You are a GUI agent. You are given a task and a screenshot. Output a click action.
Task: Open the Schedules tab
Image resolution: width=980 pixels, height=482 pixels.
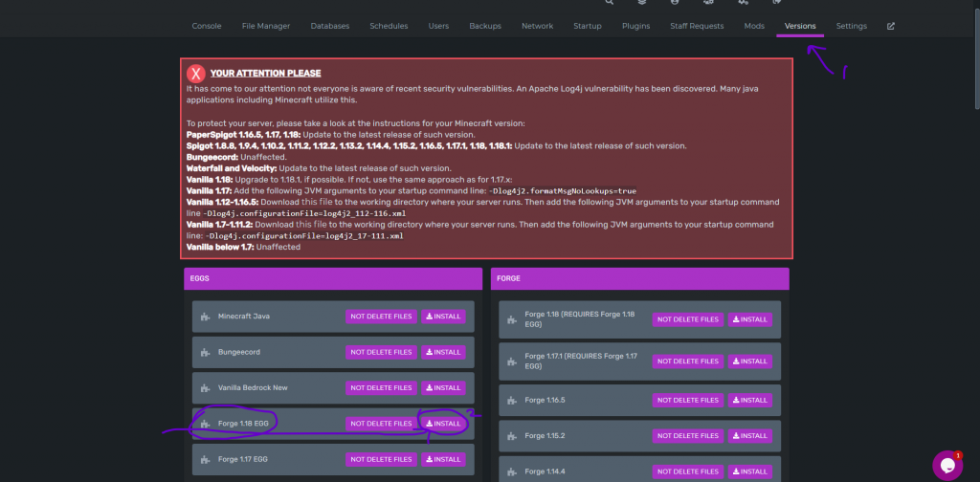tap(389, 26)
